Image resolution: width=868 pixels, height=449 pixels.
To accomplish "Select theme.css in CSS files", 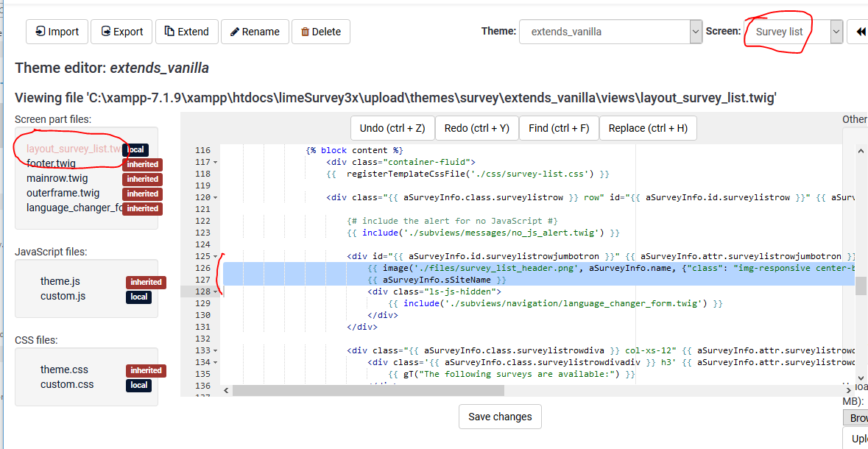I will [x=64, y=370].
